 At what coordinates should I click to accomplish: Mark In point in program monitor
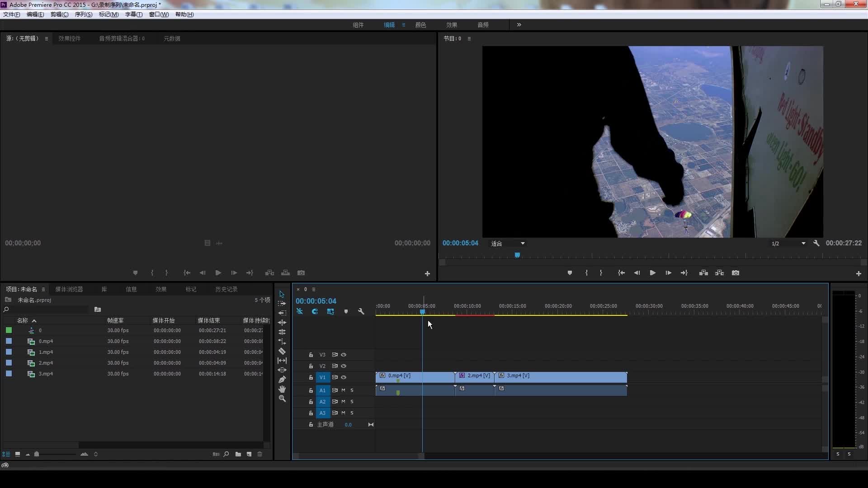[586, 273]
